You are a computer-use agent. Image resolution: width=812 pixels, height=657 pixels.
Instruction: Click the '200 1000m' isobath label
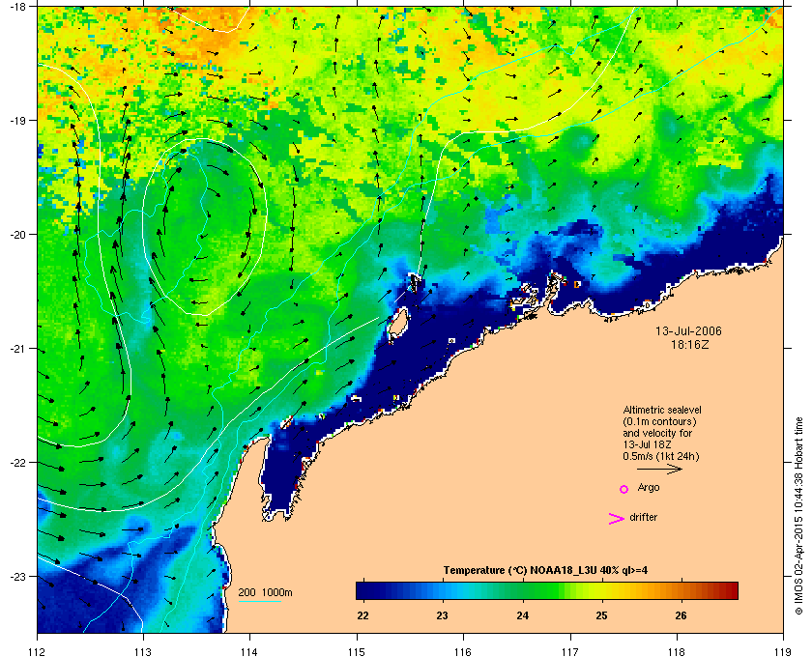pyautogui.click(x=265, y=592)
